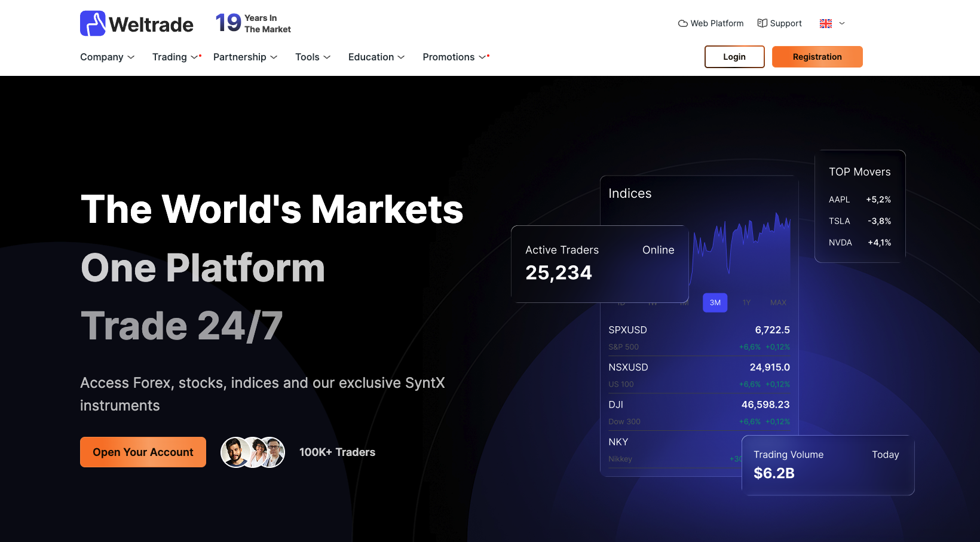Open the UK flag language selector
980x542 pixels.
(x=832, y=23)
